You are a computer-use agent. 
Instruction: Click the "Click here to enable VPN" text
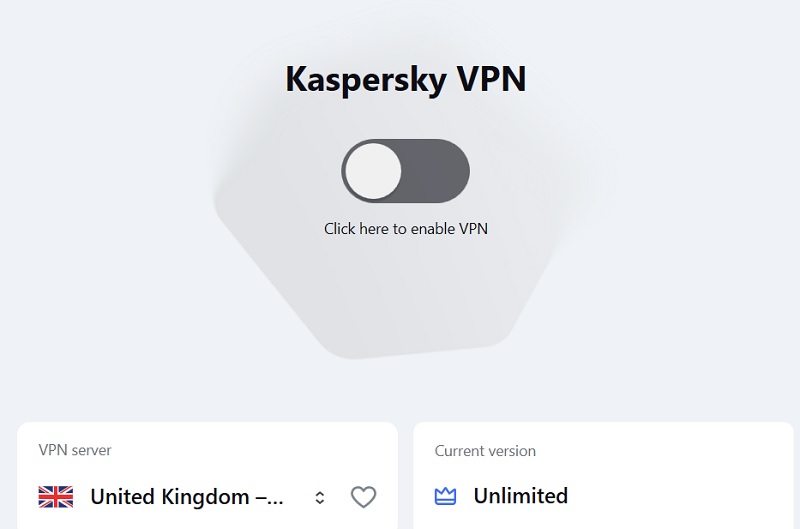pos(405,229)
